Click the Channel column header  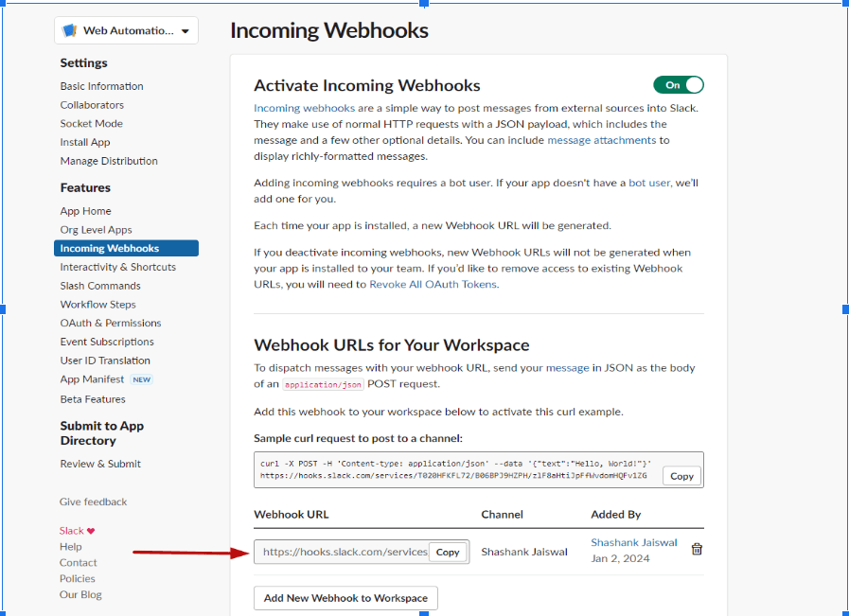click(x=502, y=515)
